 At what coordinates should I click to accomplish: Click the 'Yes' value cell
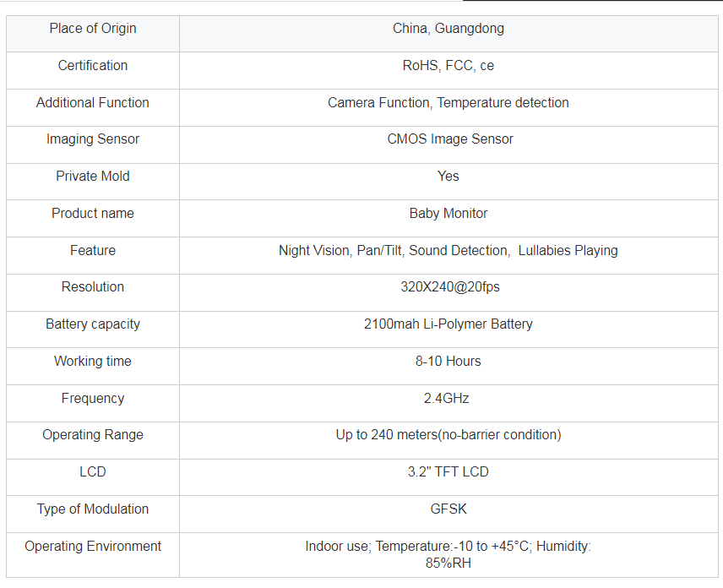click(x=448, y=182)
